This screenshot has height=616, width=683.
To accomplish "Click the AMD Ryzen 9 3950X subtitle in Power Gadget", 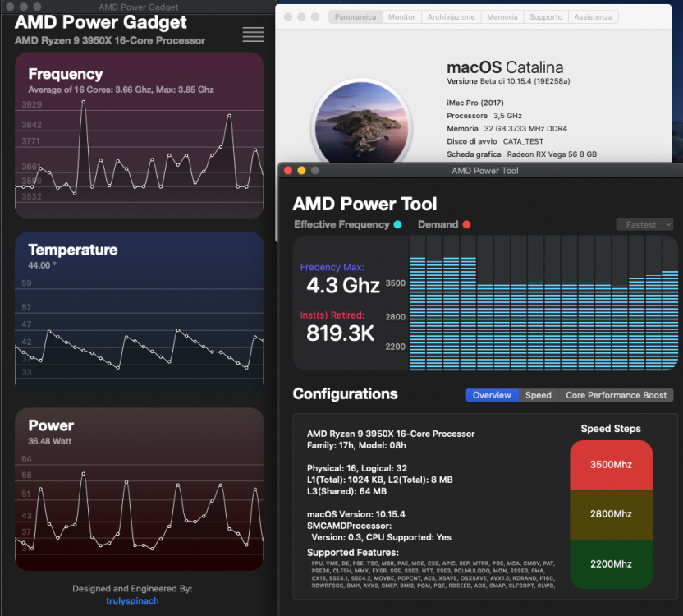I will pyautogui.click(x=110, y=40).
